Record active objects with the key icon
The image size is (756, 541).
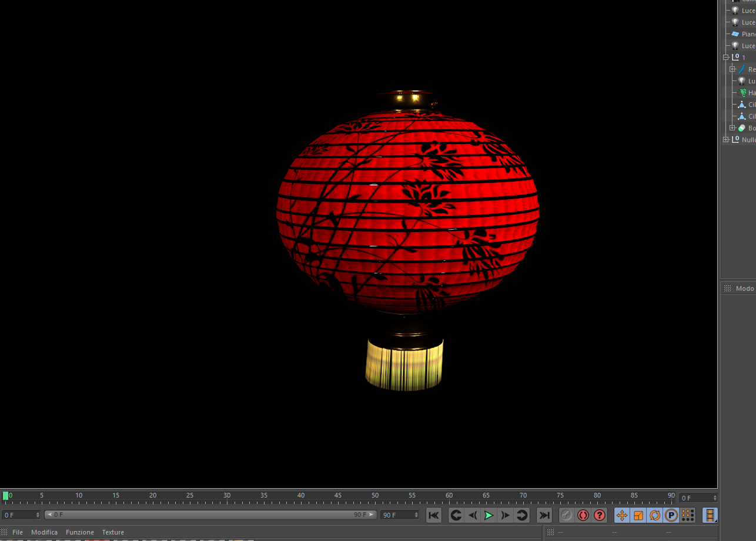tap(566, 515)
